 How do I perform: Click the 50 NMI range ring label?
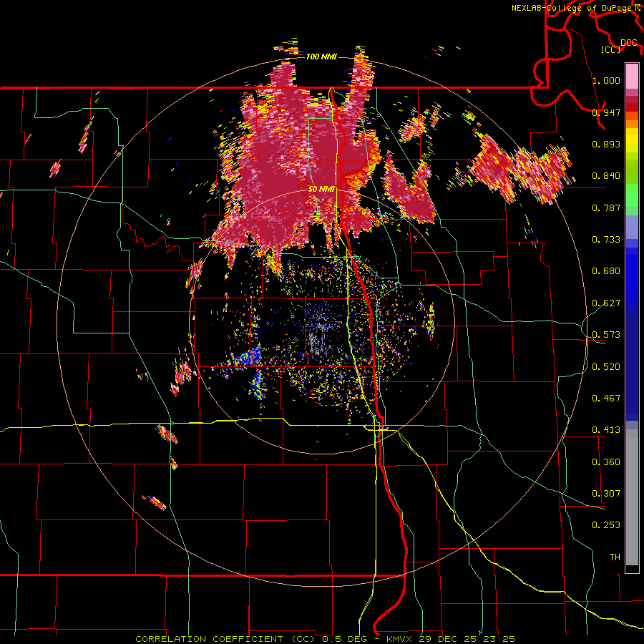[321, 189]
